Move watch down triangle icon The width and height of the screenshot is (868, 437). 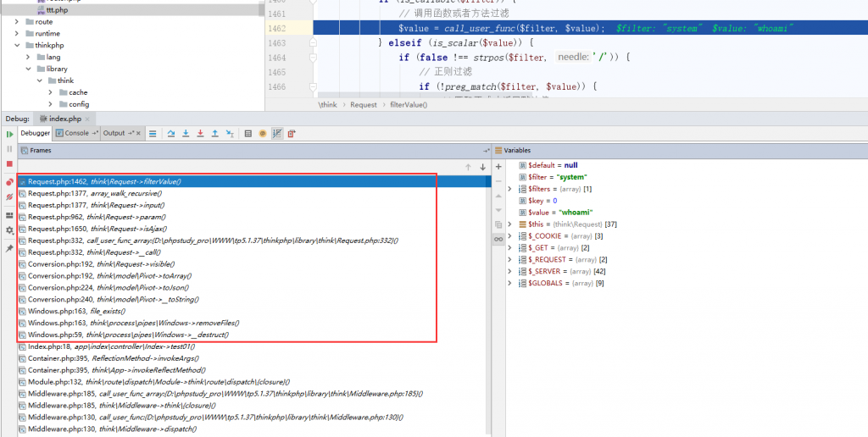coord(498,210)
